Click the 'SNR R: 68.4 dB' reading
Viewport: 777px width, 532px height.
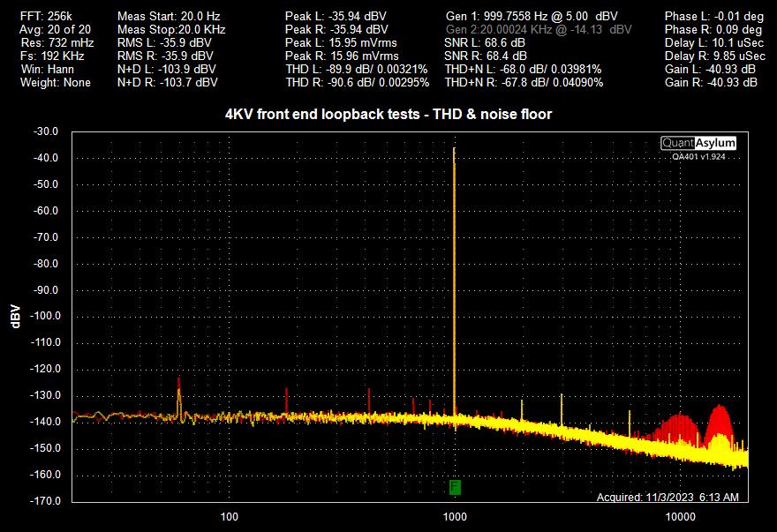coord(486,56)
